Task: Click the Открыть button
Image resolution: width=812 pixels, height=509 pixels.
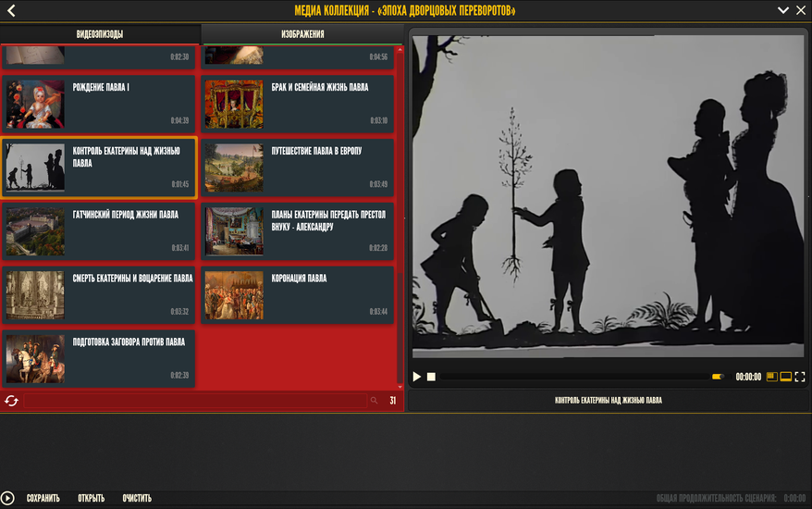Action: point(91,498)
